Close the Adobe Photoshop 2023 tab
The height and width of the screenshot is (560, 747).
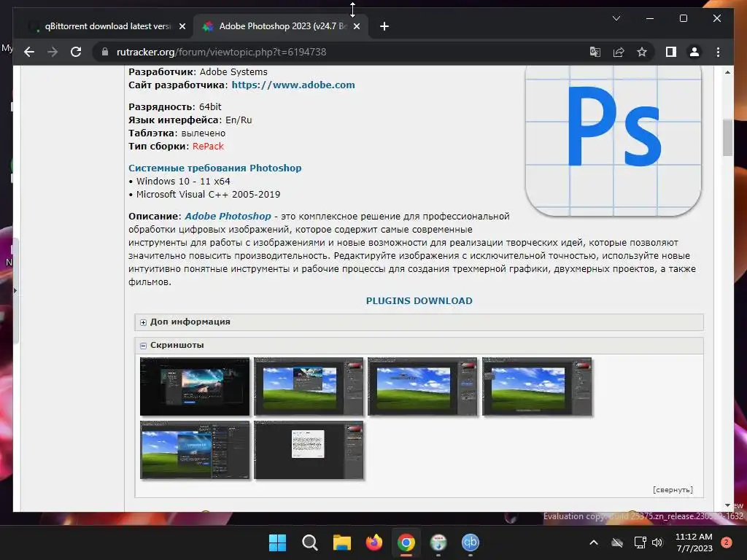point(357,26)
